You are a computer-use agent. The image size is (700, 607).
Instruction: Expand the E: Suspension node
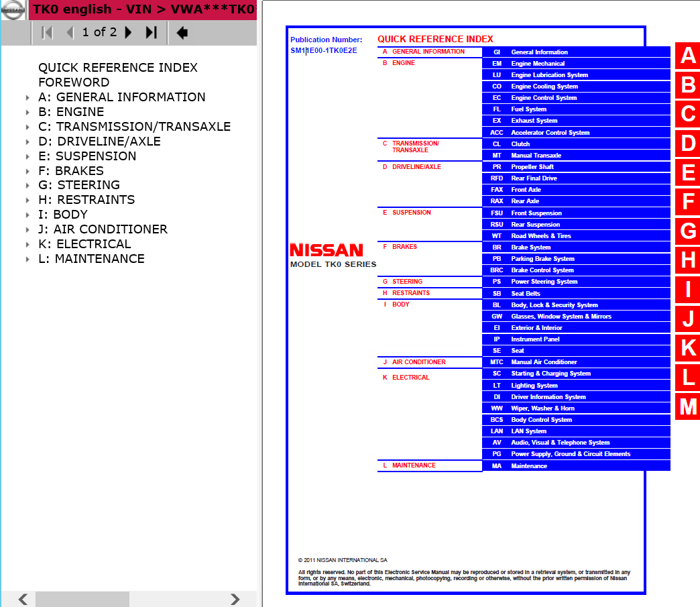(27, 156)
